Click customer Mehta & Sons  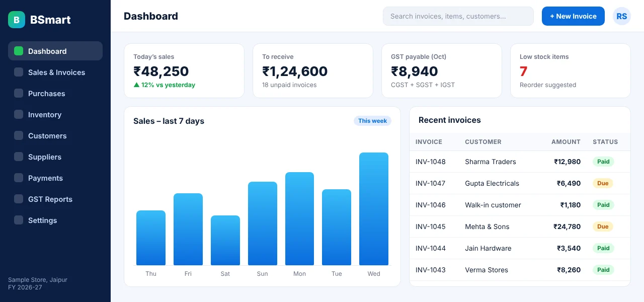tap(487, 226)
